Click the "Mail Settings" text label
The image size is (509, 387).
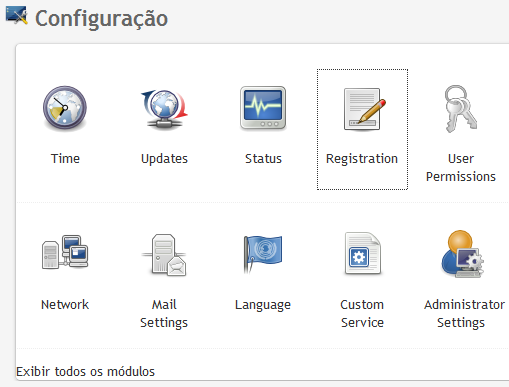[x=164, y=314]
